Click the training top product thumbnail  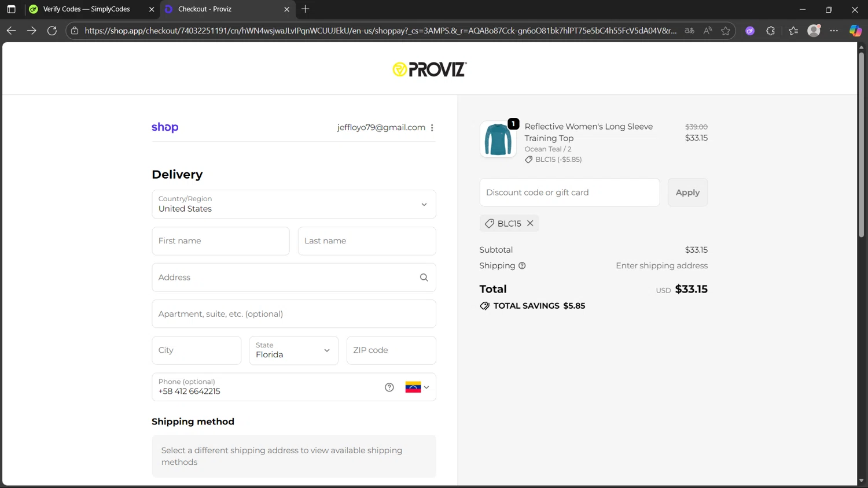(x=498, y=139)
